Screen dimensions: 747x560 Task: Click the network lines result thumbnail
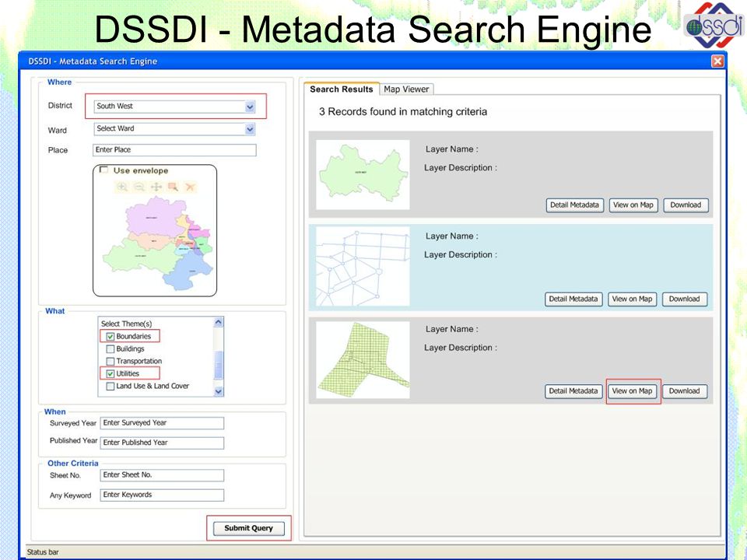tap(363, 266)
